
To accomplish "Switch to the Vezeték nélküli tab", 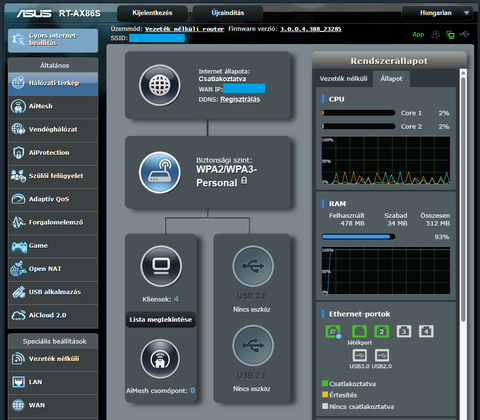I will [343, 79].
